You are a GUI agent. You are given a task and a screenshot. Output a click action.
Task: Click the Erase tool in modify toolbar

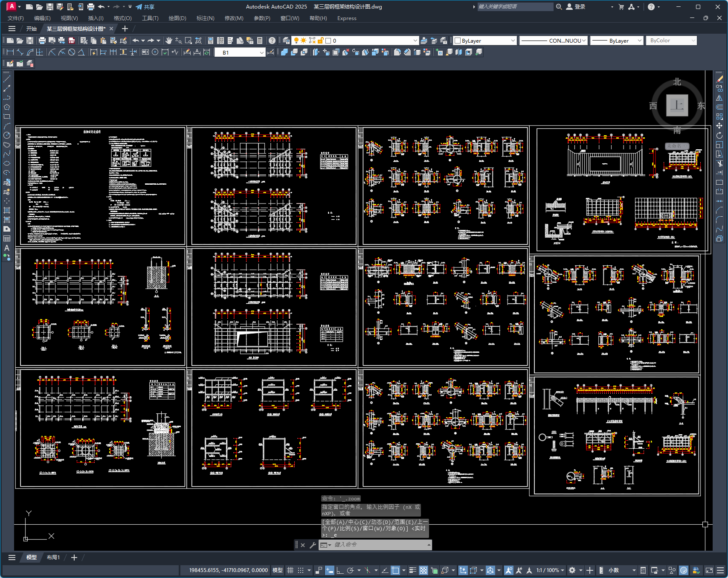pyautogui.click(x=719, y=79)
